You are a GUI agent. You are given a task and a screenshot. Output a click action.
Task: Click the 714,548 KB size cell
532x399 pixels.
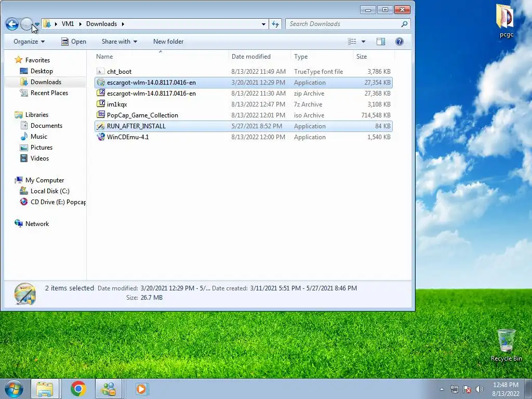click(x=376, y=115)
